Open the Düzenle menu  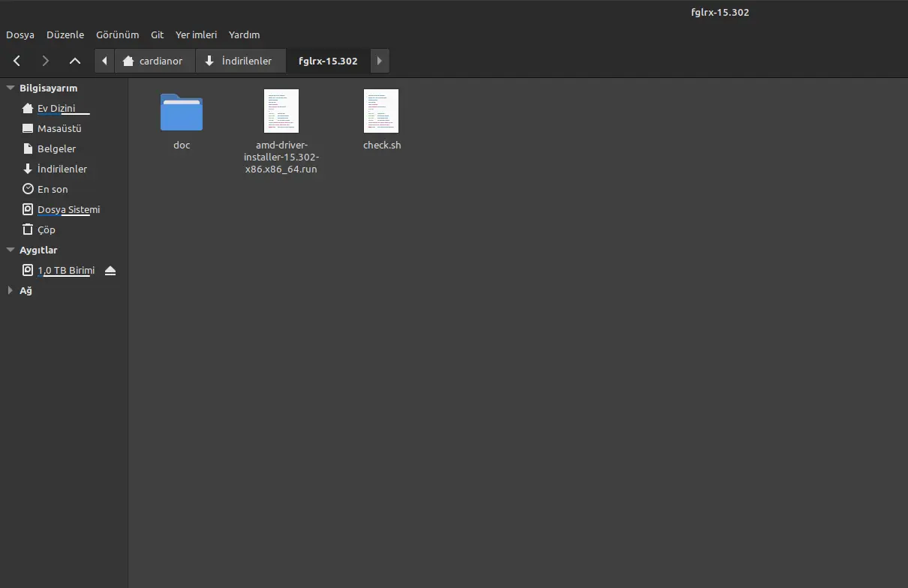pyautogui.click(x=65, y=34)
